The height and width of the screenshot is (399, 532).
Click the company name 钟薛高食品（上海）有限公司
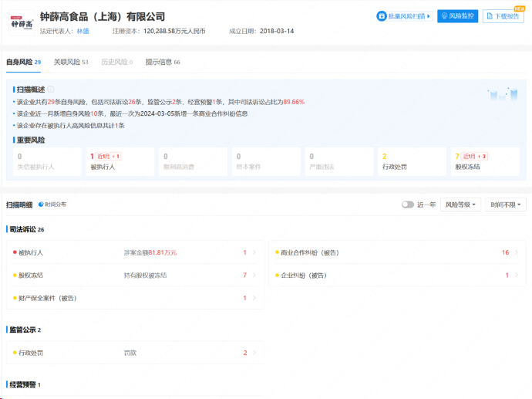(103, 17)
